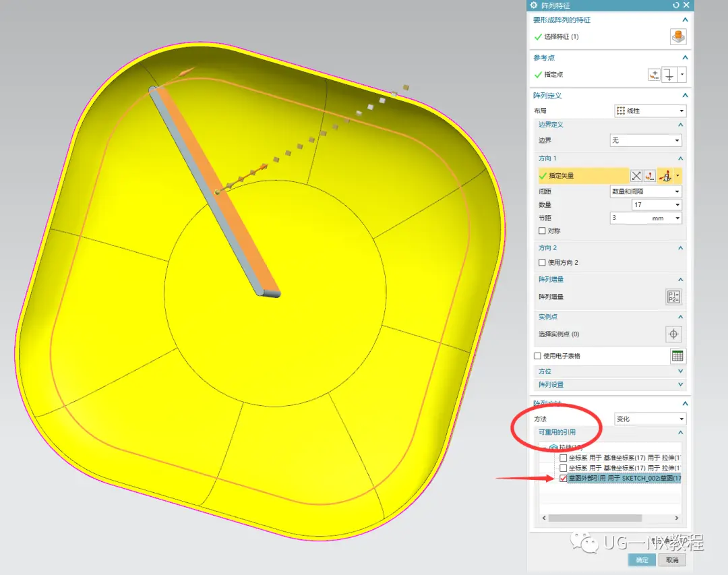The width and height of the screenshot is (728, 575).
Task: Click the inferred vector icon in 方向 1
Action: coord(665,175)
